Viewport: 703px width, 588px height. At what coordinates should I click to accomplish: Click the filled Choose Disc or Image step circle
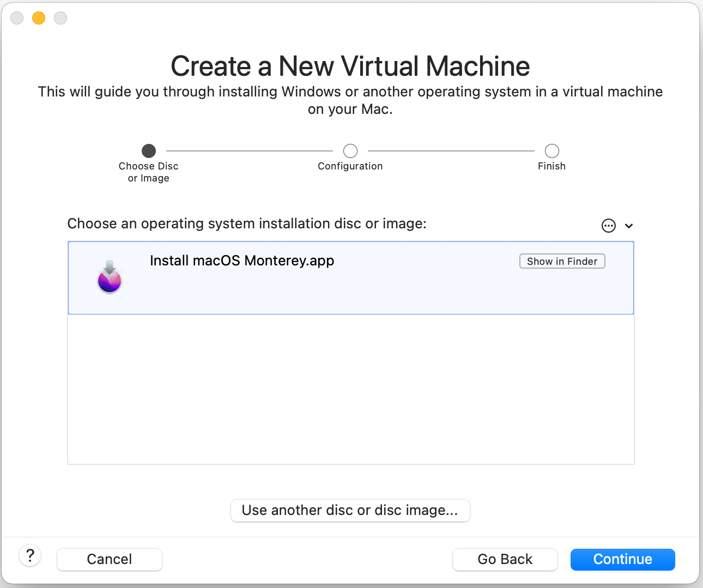pos(148,150)
